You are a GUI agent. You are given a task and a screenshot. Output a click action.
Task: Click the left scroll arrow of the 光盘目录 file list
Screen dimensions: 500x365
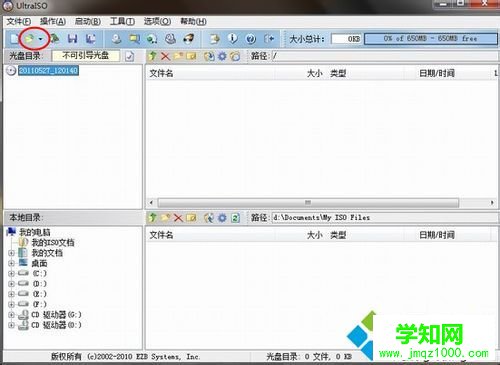[x=151, y=203]
